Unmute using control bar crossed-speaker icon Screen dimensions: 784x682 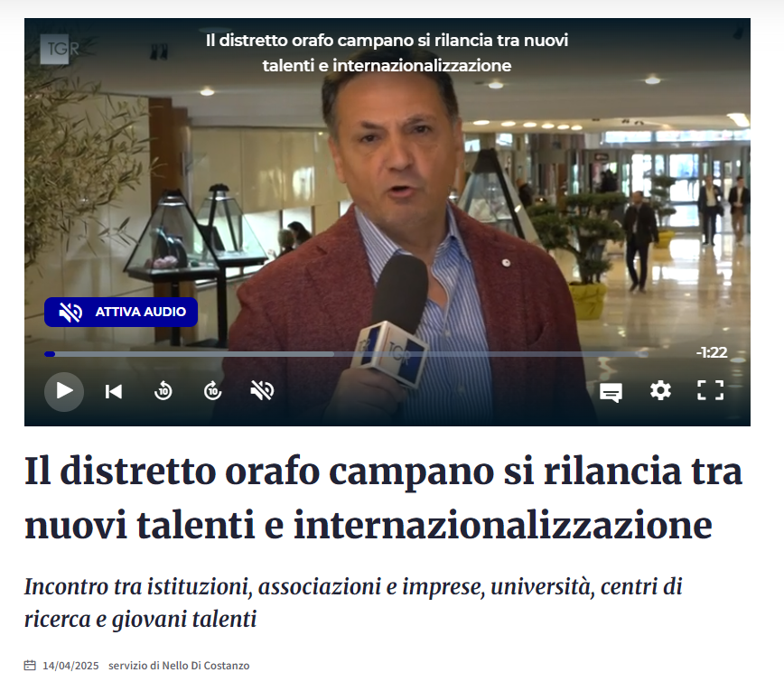[262, 391]
